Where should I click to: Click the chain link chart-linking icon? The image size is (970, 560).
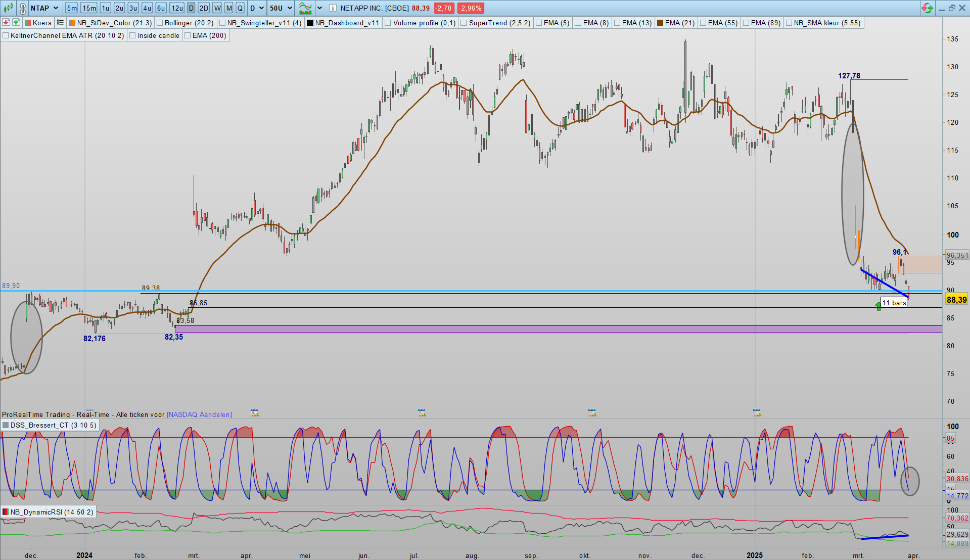(x=22, y=8)
